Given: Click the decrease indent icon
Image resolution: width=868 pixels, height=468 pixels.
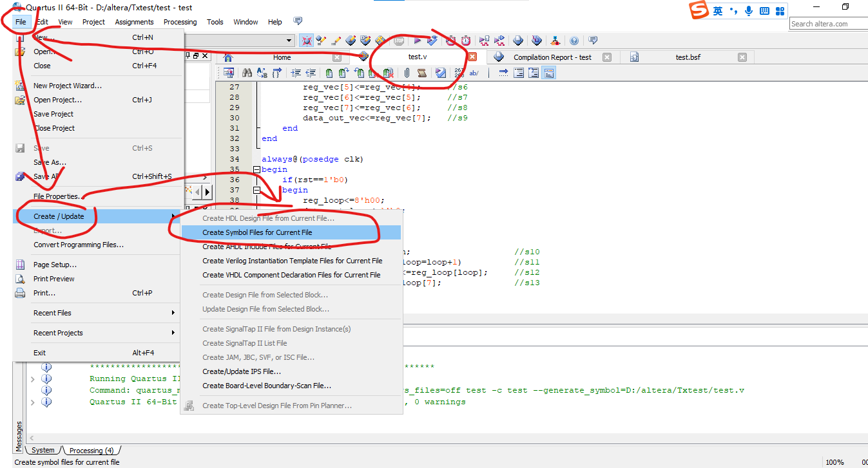Looking at the screenshot, I should pos(311,73).
